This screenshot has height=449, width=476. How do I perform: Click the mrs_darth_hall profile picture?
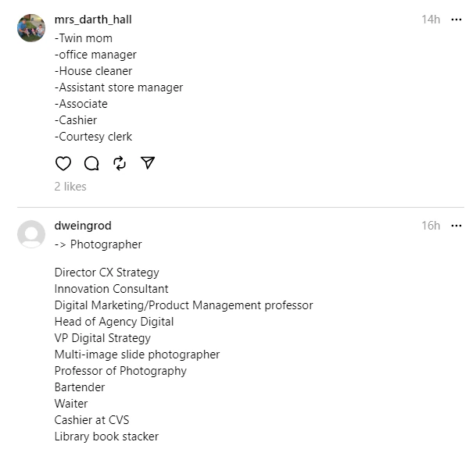(31, 28)
